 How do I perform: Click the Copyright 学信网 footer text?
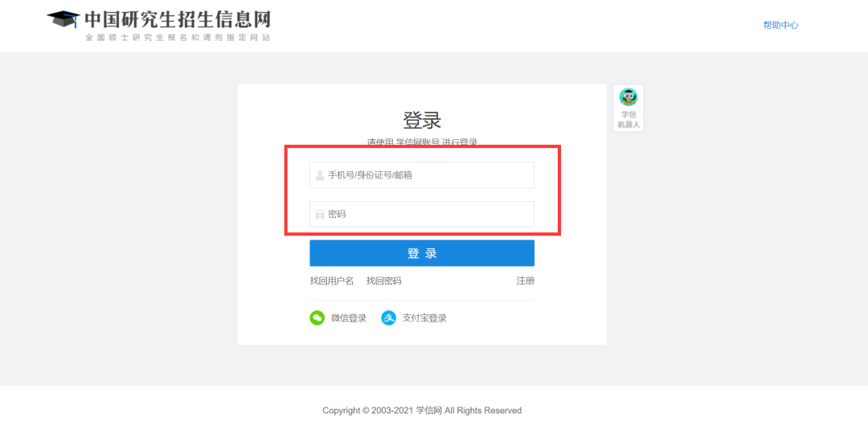click(x=422, y=411)
